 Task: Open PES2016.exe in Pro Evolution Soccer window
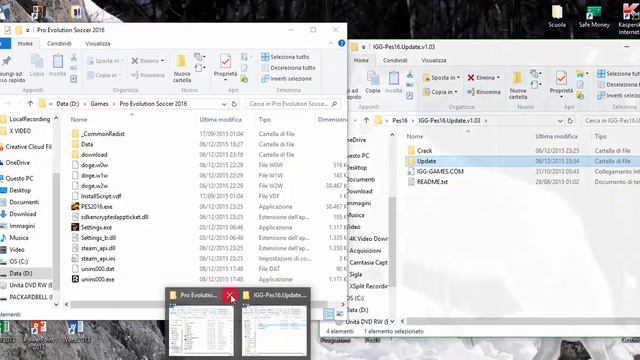97,207
